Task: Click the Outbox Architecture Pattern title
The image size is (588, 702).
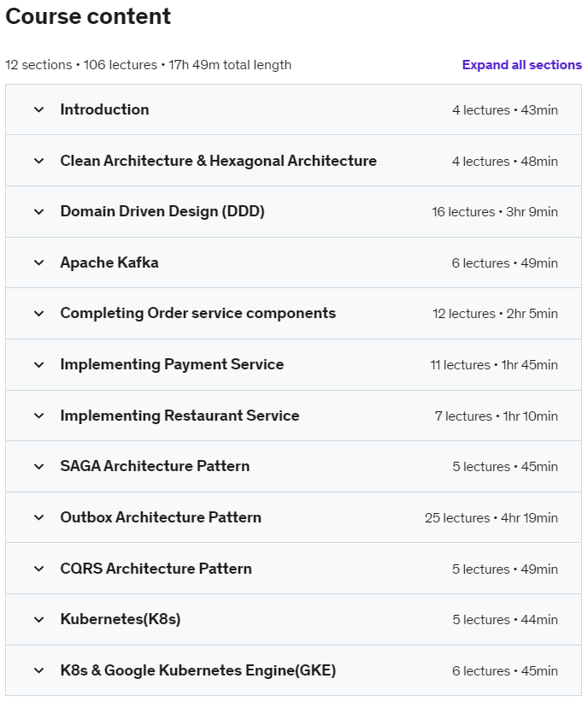Action: [x=161, y=517]
